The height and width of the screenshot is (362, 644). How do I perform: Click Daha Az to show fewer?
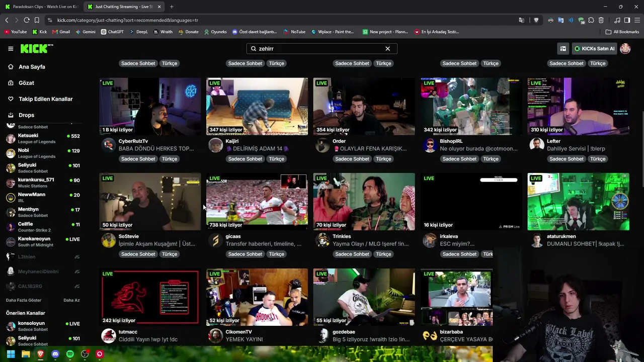pyautogui.click(x=71, y=300)
